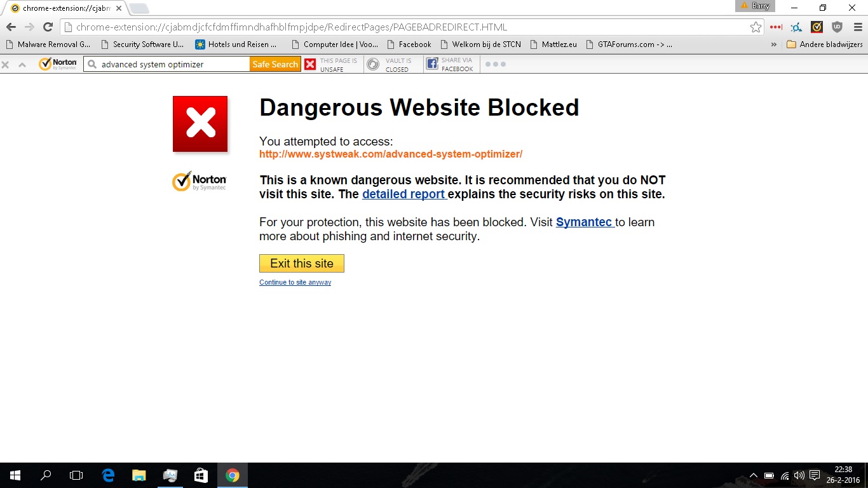Image resolution: width=868 pixels, height=488 pixels.
Task: Open the detailed report link
Action: tap(403, 194)
